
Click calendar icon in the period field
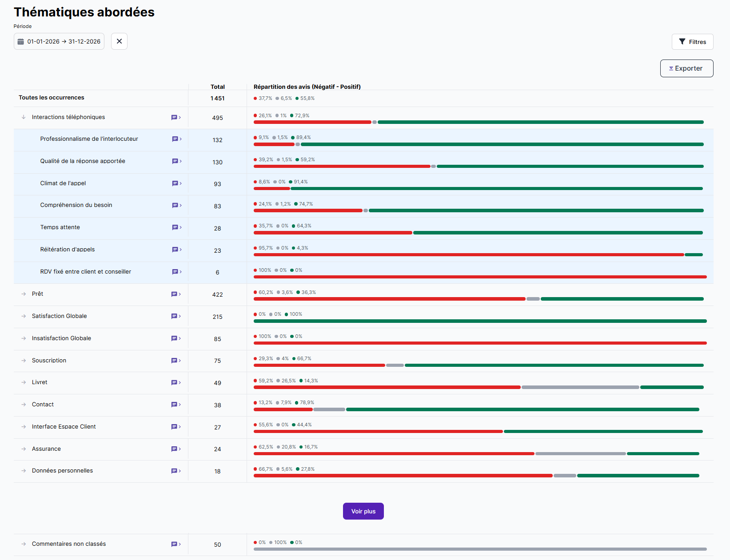coord(21,42)
